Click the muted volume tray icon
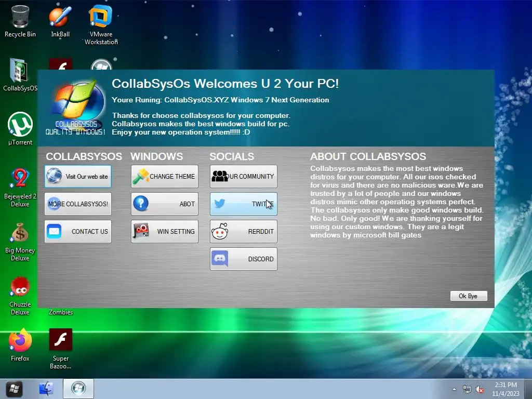Screen dimensions: 532x399 point(480,390)
